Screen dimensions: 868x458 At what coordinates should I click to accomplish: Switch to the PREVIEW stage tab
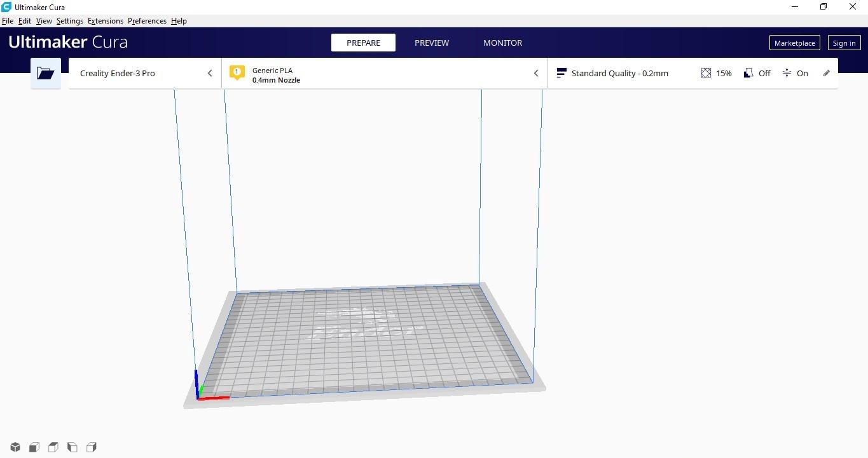432,43
